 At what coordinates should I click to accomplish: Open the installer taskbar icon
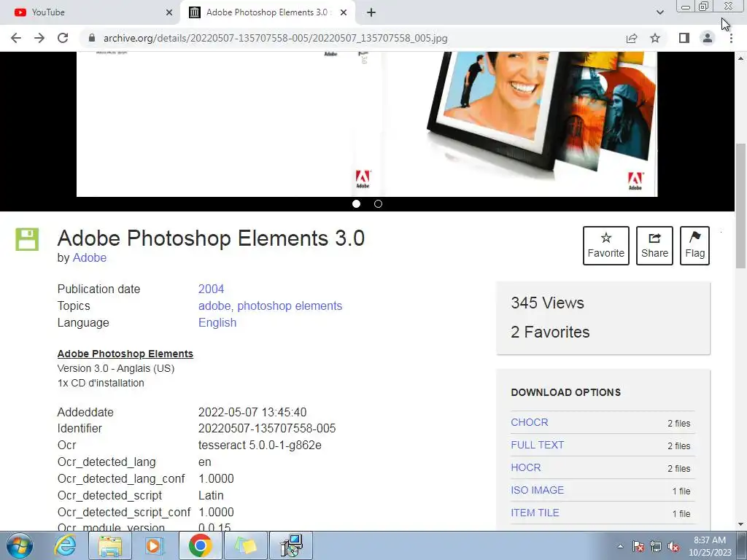[x=291, y=545]
